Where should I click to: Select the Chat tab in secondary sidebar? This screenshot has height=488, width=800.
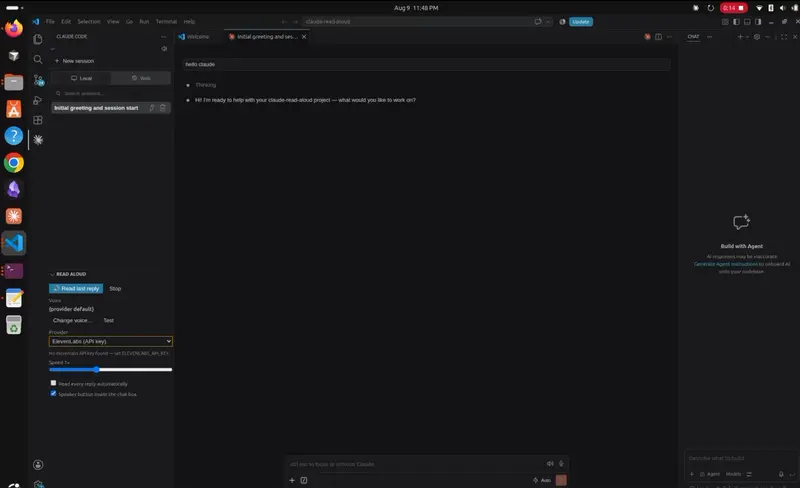pyautogui.click(x=693, y=37)
